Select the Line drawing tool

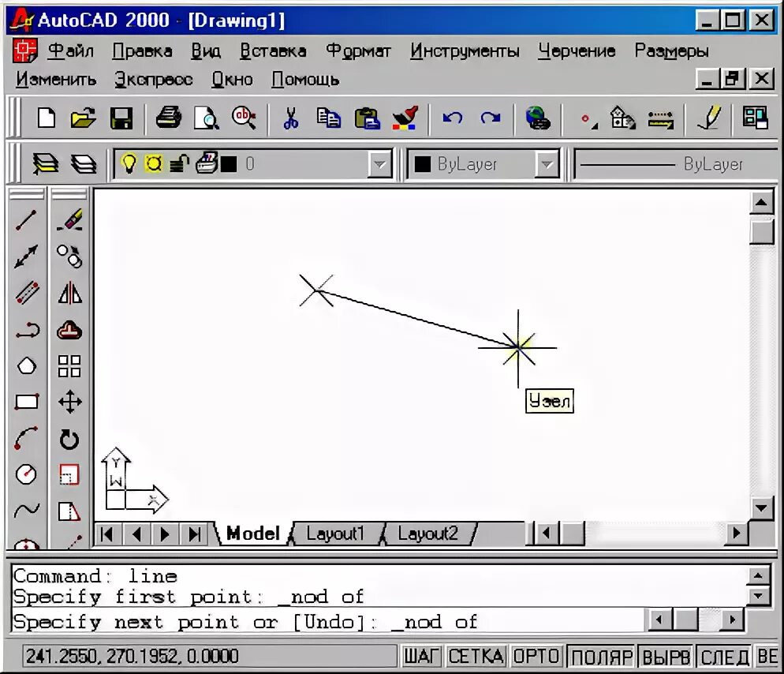[x=26, y=221]
